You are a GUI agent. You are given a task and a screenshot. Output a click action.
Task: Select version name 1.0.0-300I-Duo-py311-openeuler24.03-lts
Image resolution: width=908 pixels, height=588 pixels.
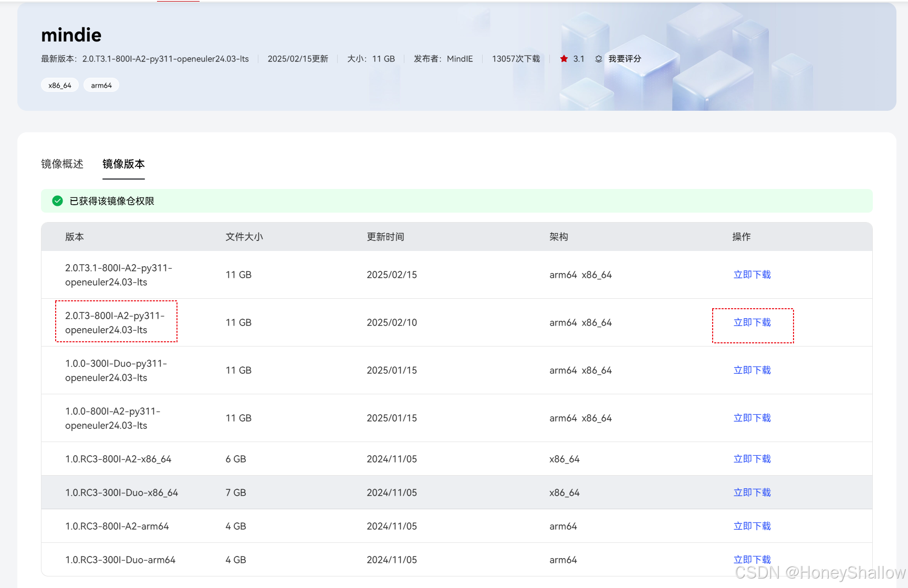[116, 370]
